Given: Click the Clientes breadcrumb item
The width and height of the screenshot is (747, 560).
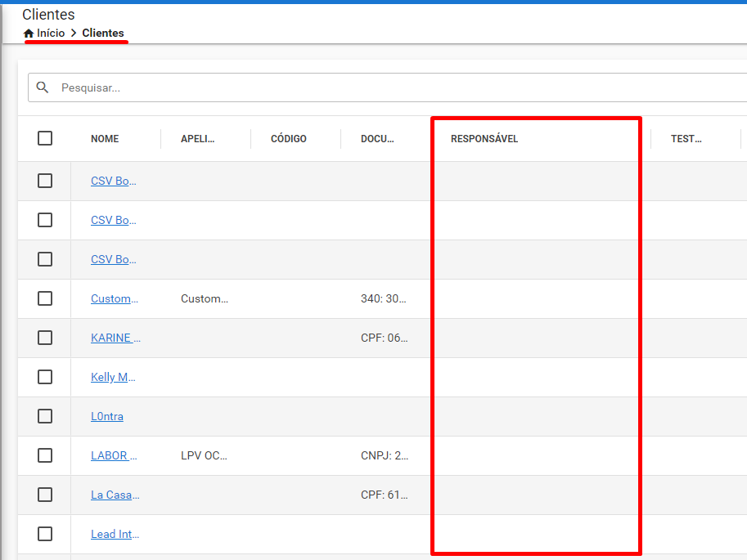Looking at the screenshot, I should 103,34.
